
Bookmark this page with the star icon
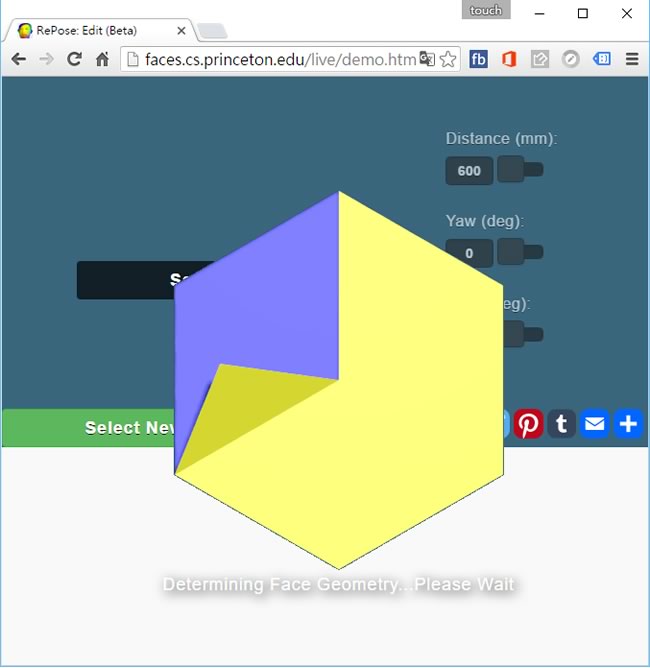click(448, 59)
